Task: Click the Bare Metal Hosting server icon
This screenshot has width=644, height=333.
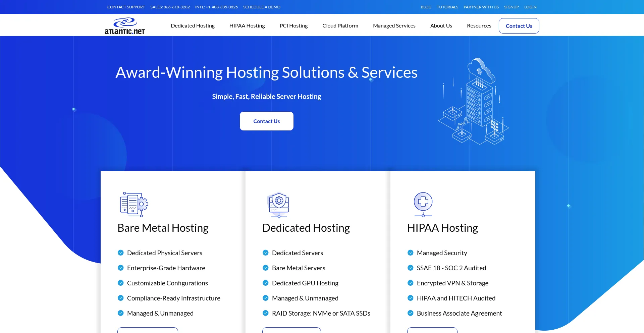Action: (134, 204)
